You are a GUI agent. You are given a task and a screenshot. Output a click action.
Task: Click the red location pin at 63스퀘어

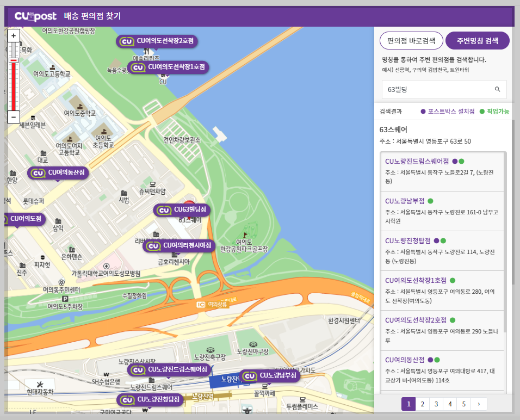189,203
